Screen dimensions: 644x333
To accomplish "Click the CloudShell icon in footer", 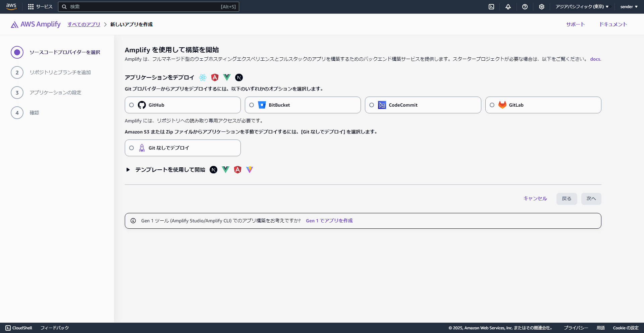I will point(8,328).
